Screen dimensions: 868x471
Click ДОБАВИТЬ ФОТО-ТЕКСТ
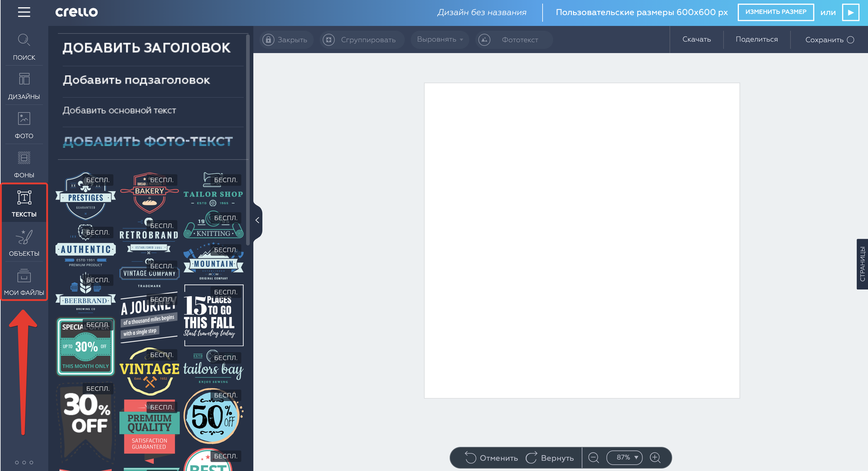(148, 142)
